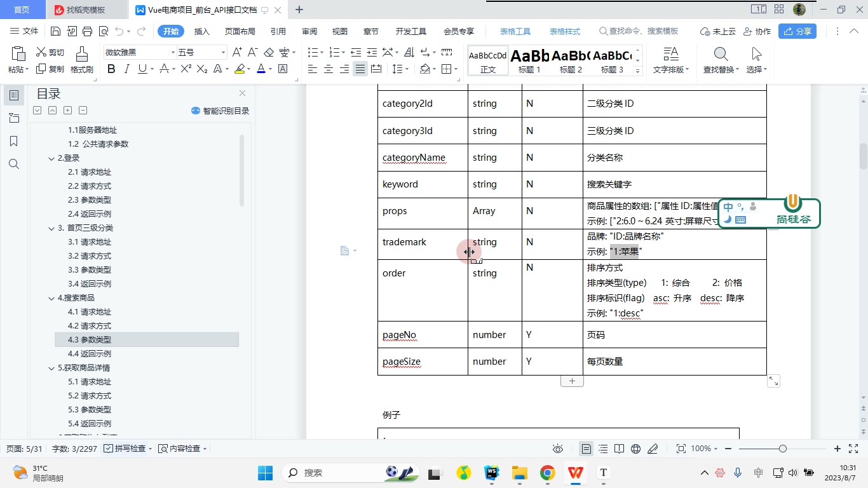
Task: Apply superscript formatting (X²)
Action: coord(186,69)
